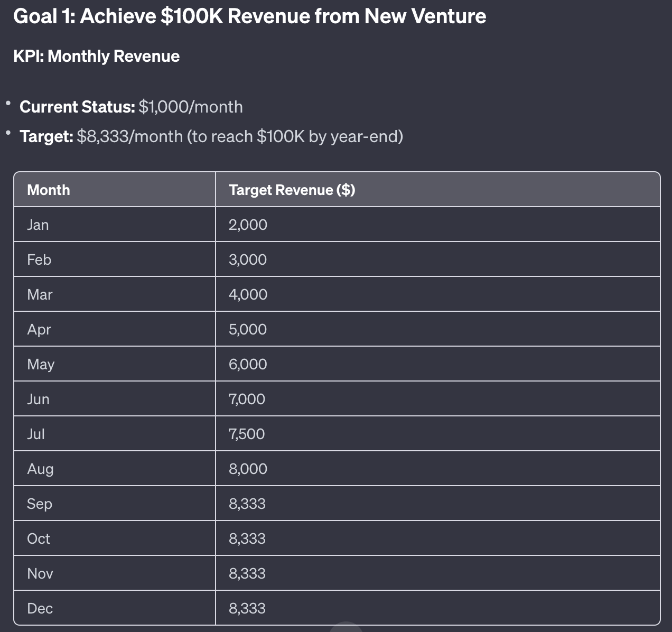The width and height of the screenshot is (672, 632).
Task: Click the 4,000 value for March
Action: tap(248, 294)
